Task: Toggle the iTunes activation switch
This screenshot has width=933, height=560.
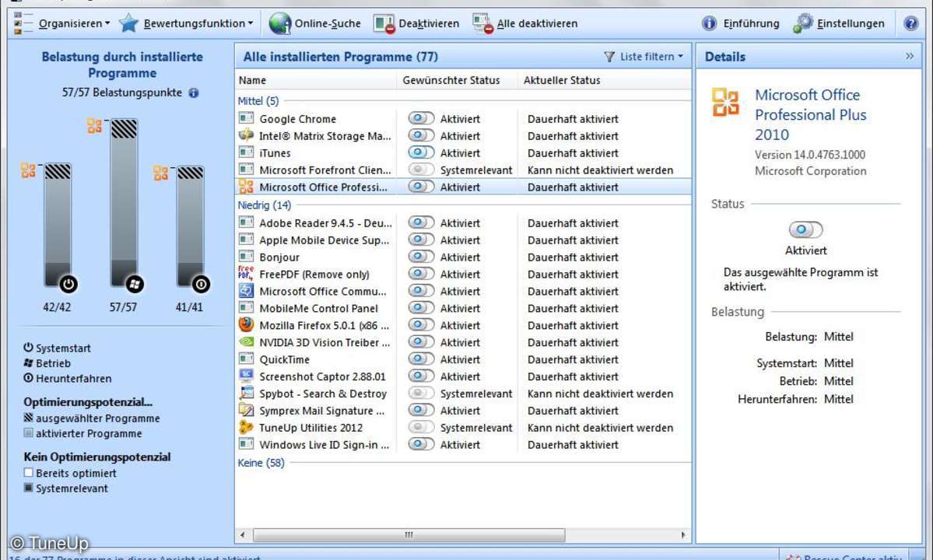Action: tap(421, 152)
